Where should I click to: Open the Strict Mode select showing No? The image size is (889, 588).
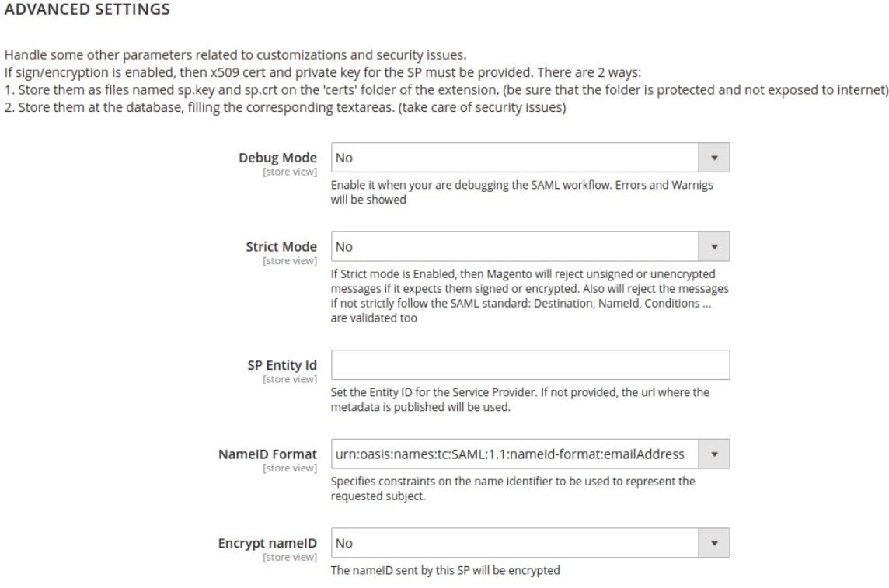pos(530,246)
